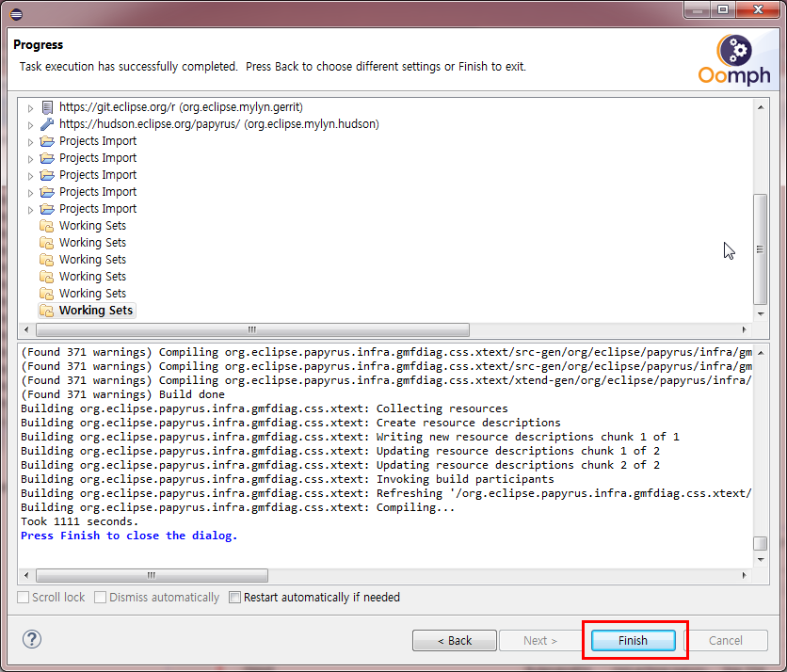Toggle the Dismiss automatically checkbox
Screen dimensions: 787x672
point(101,598)
